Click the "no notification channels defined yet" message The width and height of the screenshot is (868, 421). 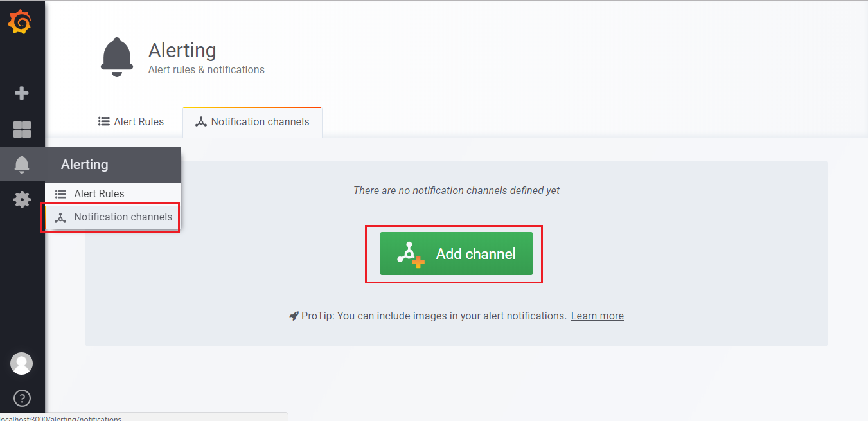pos(456,191)
